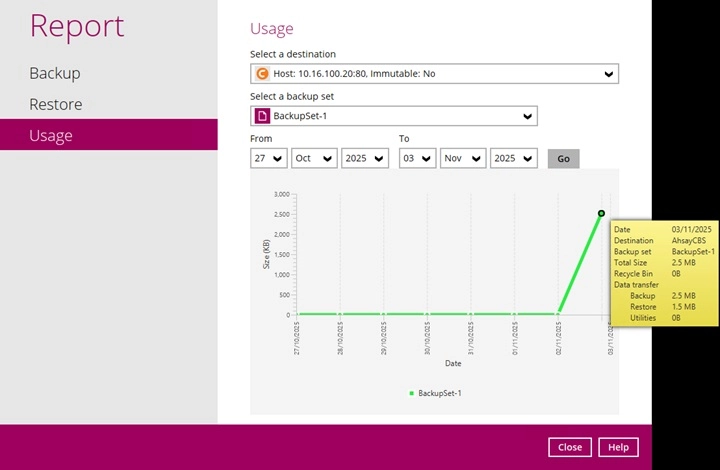Open the From year dropdown showing 2025

pyautogui.click(x=365, y=158)
